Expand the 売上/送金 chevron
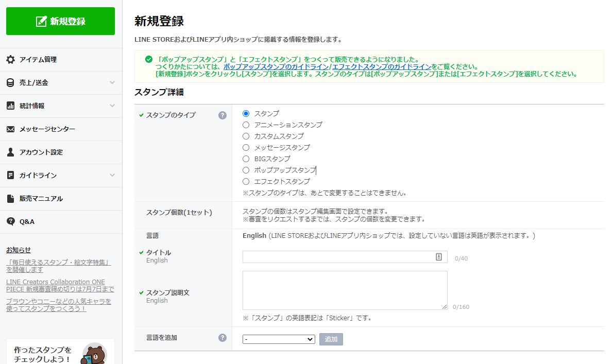The height and width of the screenshot is (364, 615). tap(112, 83)
